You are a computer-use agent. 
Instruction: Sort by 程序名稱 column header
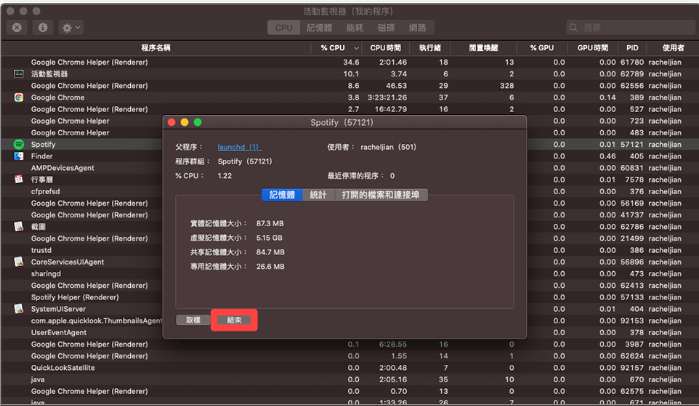point(156,48)
